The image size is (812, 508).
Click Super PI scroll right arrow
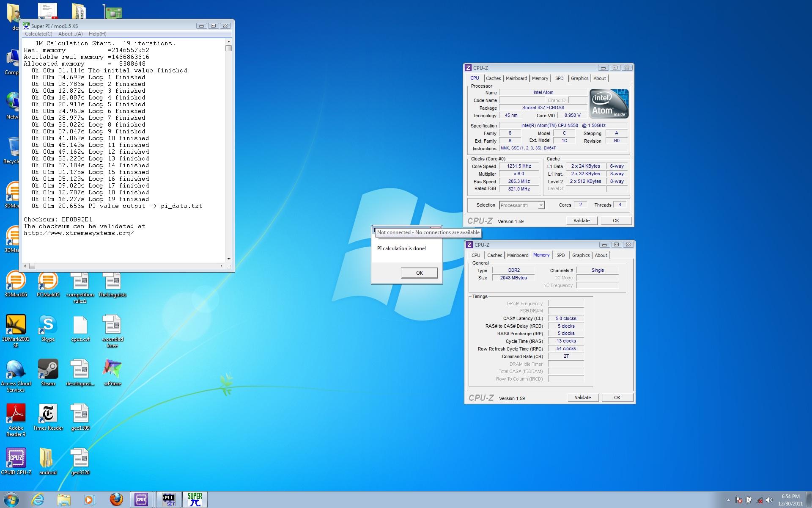pyautogui.click(x=221, y=266)
